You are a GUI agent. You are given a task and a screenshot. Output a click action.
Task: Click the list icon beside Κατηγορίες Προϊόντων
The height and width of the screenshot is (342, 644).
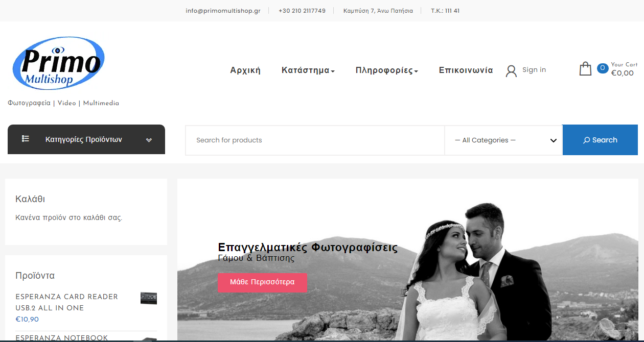tap(26, 139)
